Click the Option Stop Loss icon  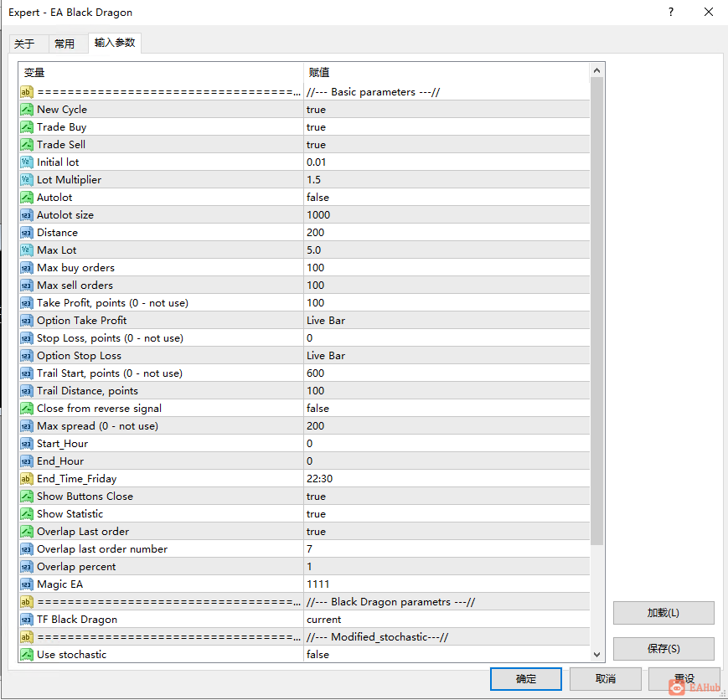click(27, 356)
